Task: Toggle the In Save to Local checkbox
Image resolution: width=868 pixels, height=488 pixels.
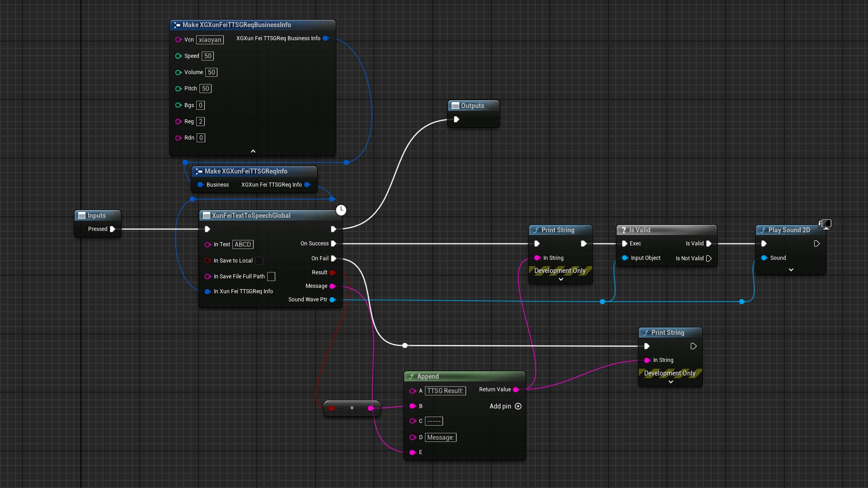Action: click(259, 261)
